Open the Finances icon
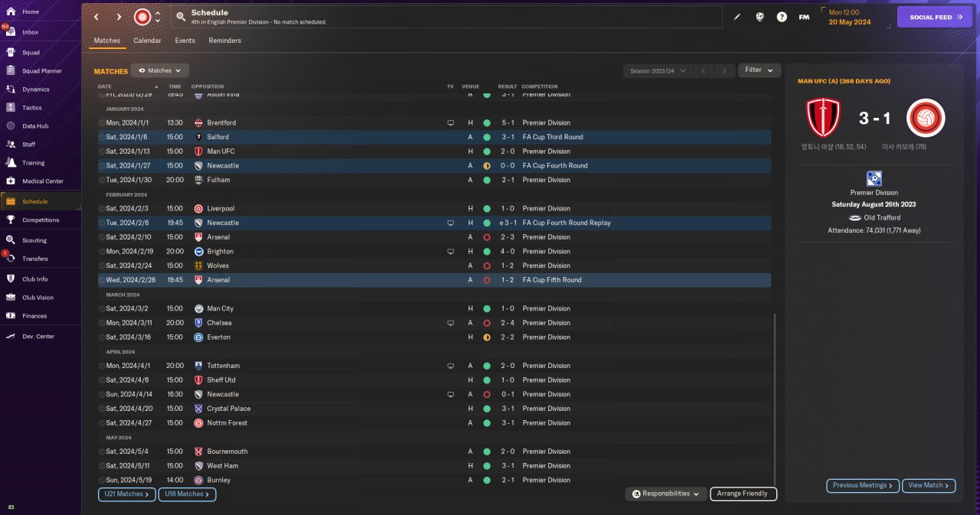 point(11,316)
